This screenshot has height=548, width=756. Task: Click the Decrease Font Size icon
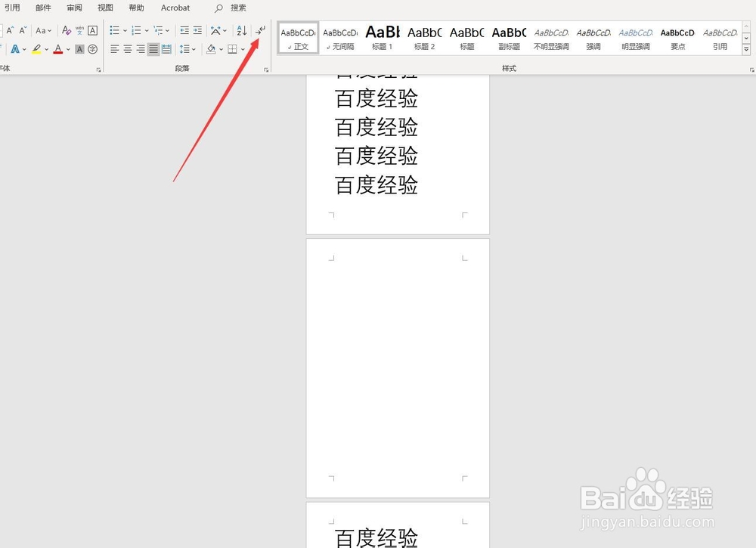pyautogui.click(x=23, y=30)
